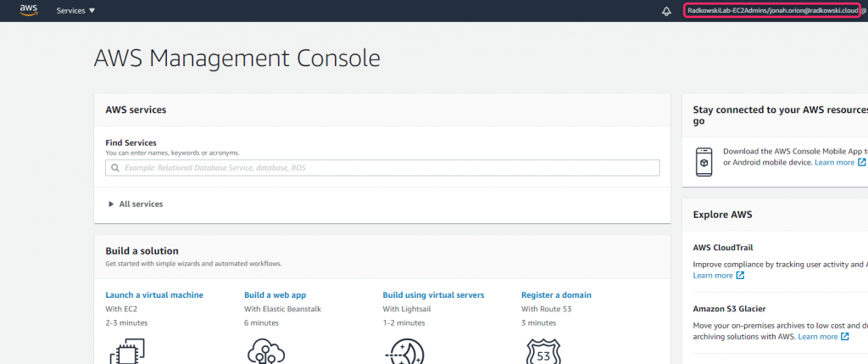This screenshot has height=364, width=868.
Task: Open the notifications bell icon
Action: tap(666, 11)
